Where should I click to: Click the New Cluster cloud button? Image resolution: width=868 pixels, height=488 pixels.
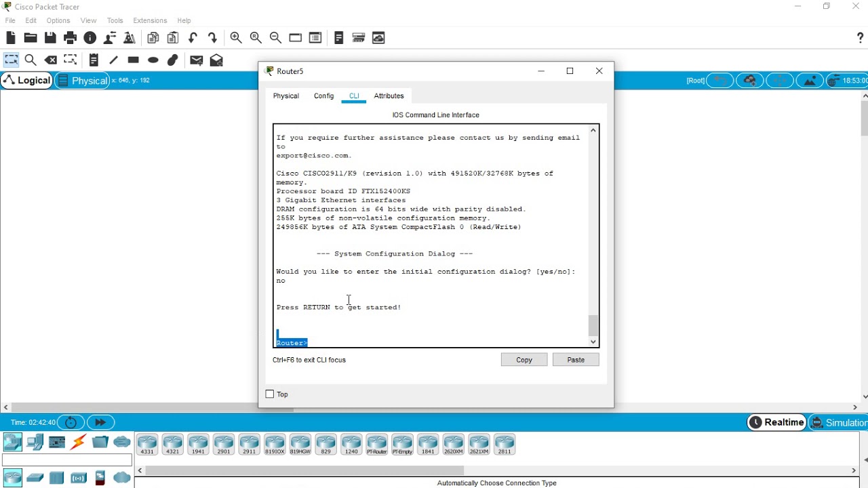click(750, 81)
